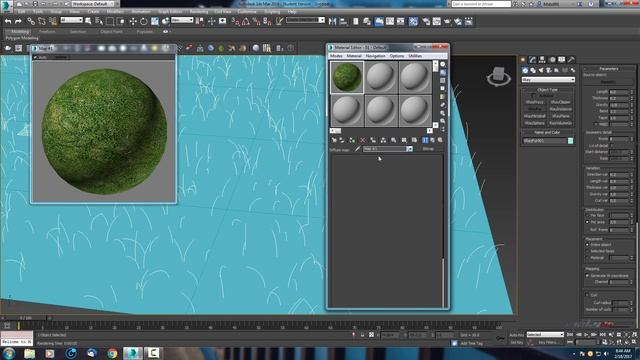Activate the highlighted Select and Scale tool
Image resolution: width=640 pixels, height=360 pixels.
click(x=155, y=21)
